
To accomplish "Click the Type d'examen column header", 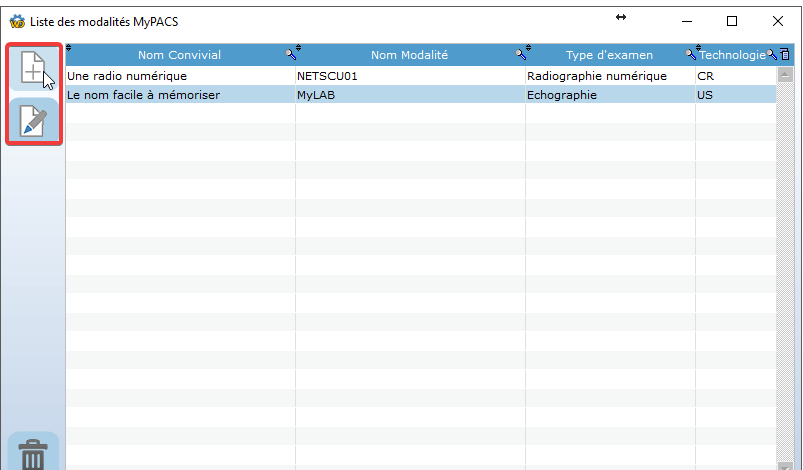I will pyautogui.click(x=609, y=55).
